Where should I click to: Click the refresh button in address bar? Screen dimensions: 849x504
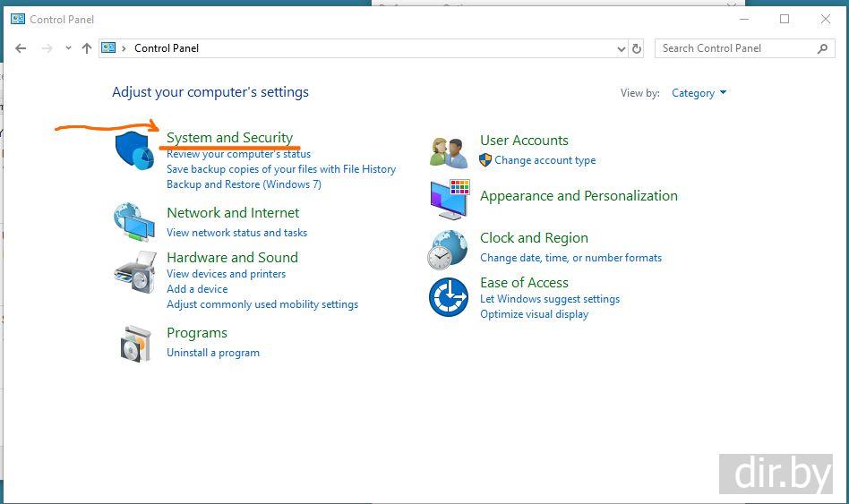pos(637,48)
